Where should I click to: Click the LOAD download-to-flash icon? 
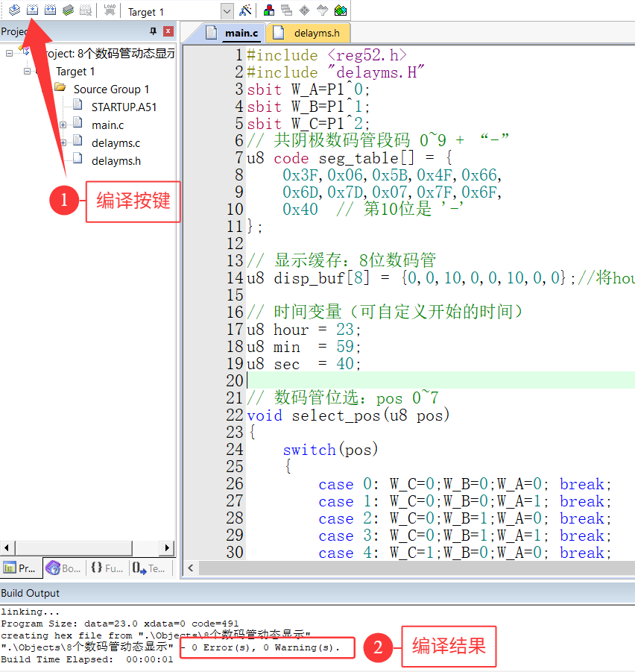pyautogui.click(x=110, y=10)
